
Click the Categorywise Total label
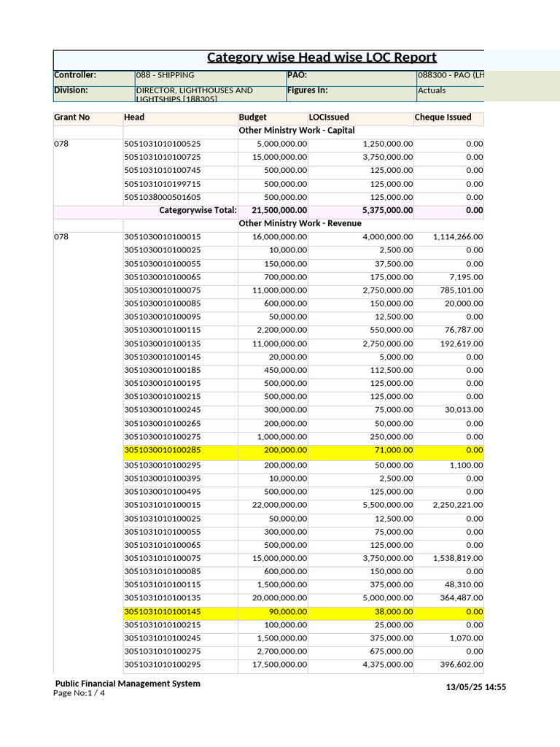(198, 211)
